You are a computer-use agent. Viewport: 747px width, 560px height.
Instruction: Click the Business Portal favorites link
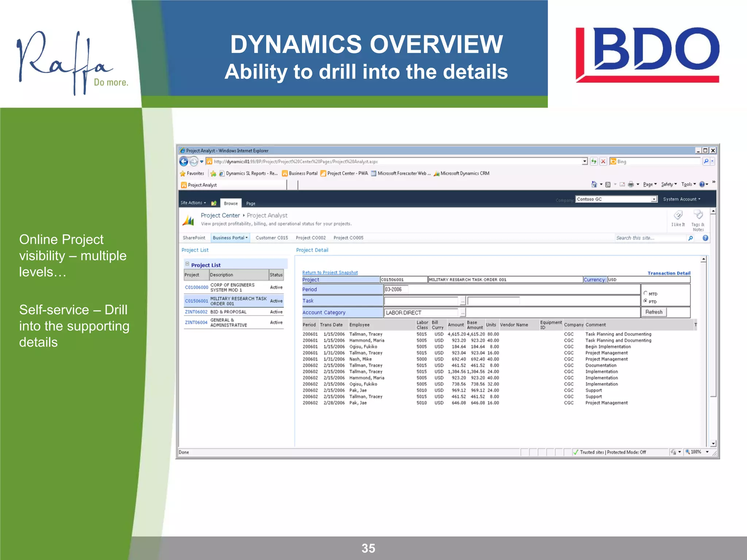pos(300,174)
